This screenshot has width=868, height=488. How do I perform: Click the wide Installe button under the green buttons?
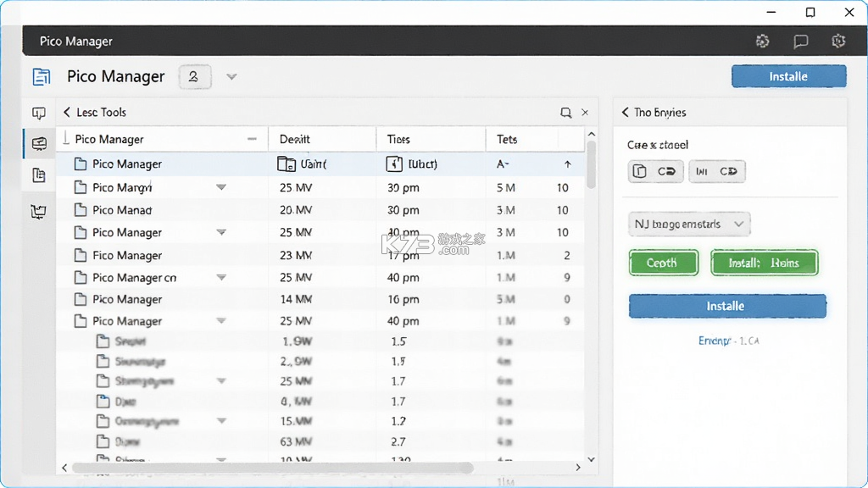coord(726,306)
